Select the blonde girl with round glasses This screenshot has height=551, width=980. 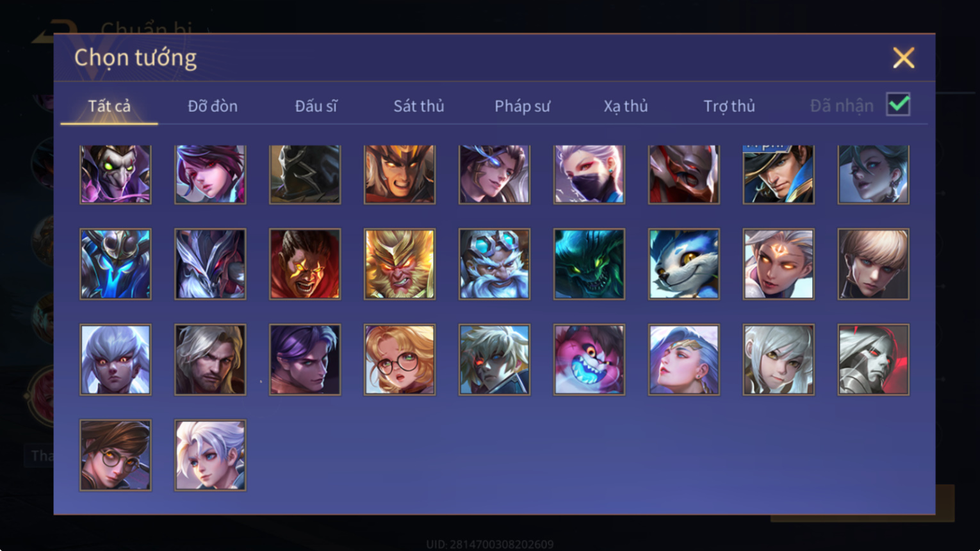[400, 360]
